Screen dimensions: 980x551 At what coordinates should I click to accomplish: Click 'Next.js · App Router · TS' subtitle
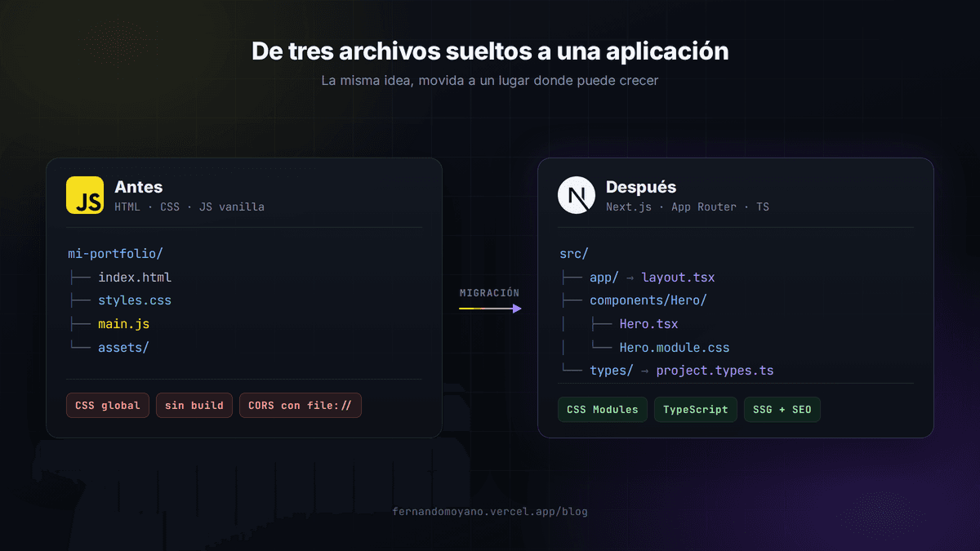[x=688, y=207]
